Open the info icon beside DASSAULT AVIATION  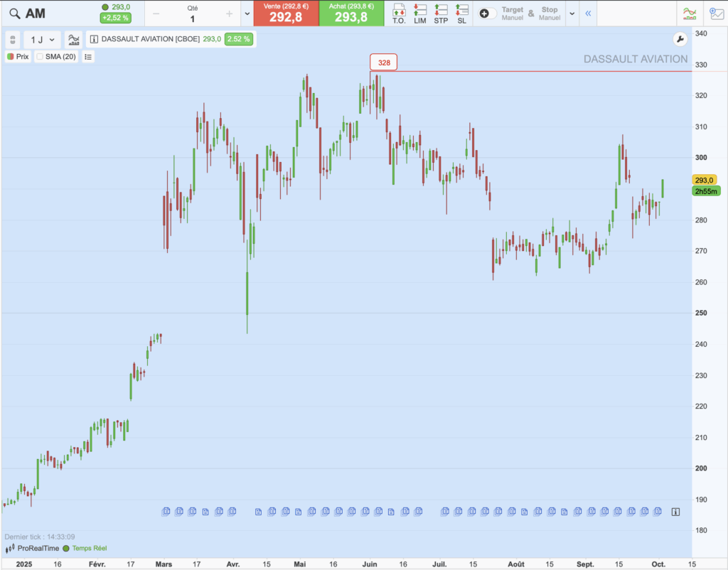point(94,39)
